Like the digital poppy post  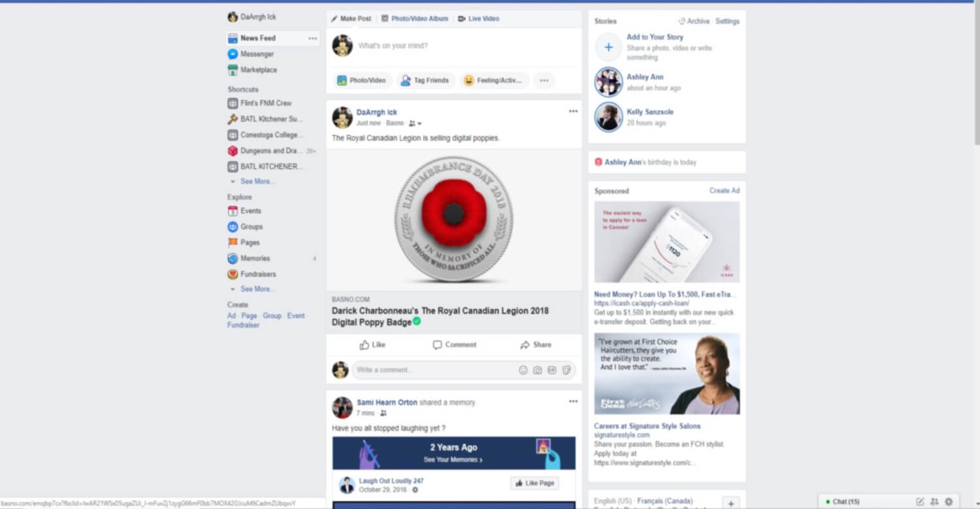tap(372, 345)
